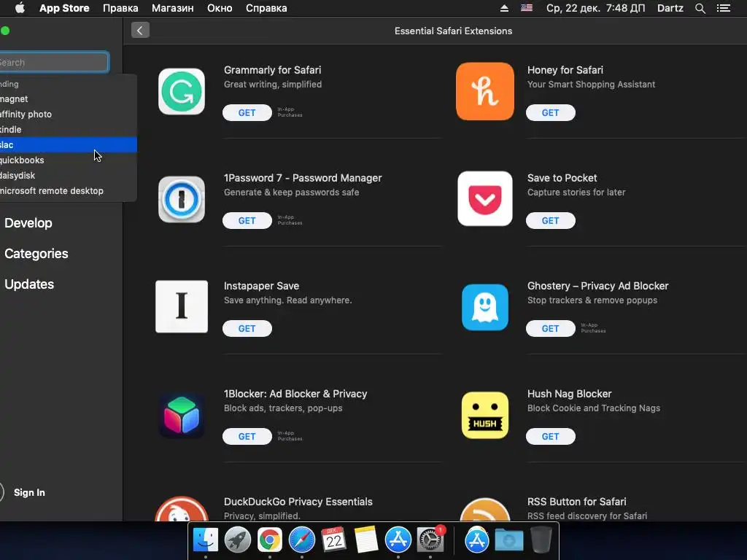
Task: Open Finder from the Dock
Action: [206, 540]
